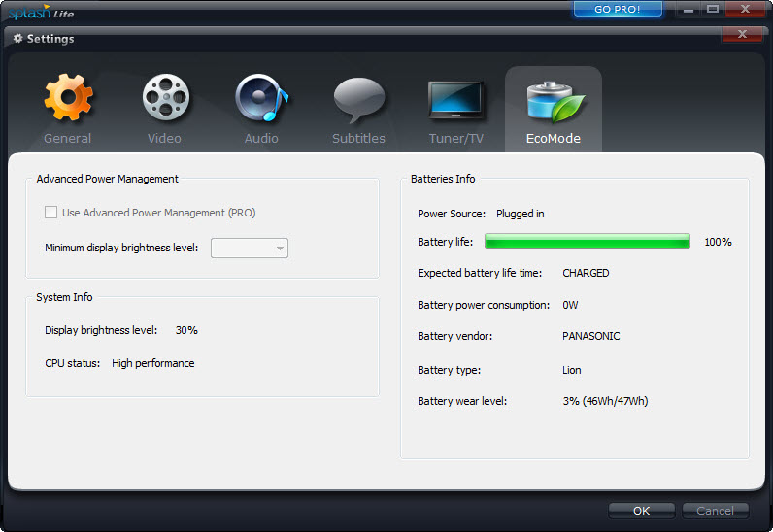
Task: Minimize the Splash Lite window
Action: click(x=689, y=9)
